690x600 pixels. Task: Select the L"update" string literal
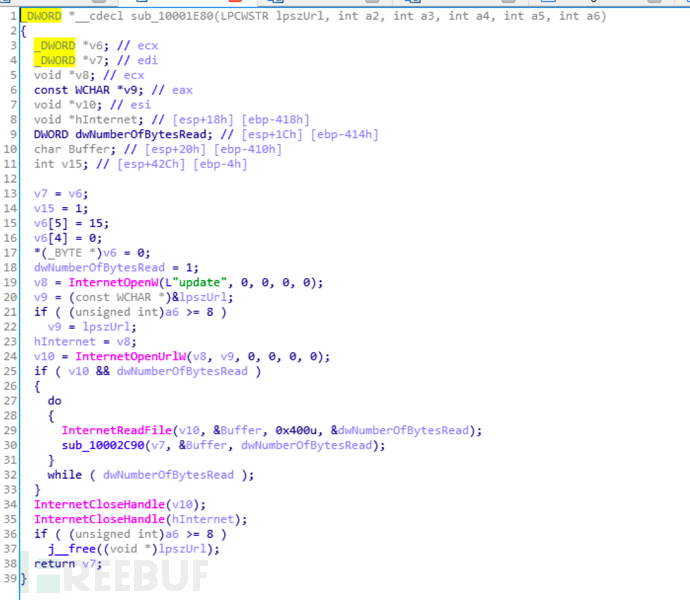pos(196,283)
